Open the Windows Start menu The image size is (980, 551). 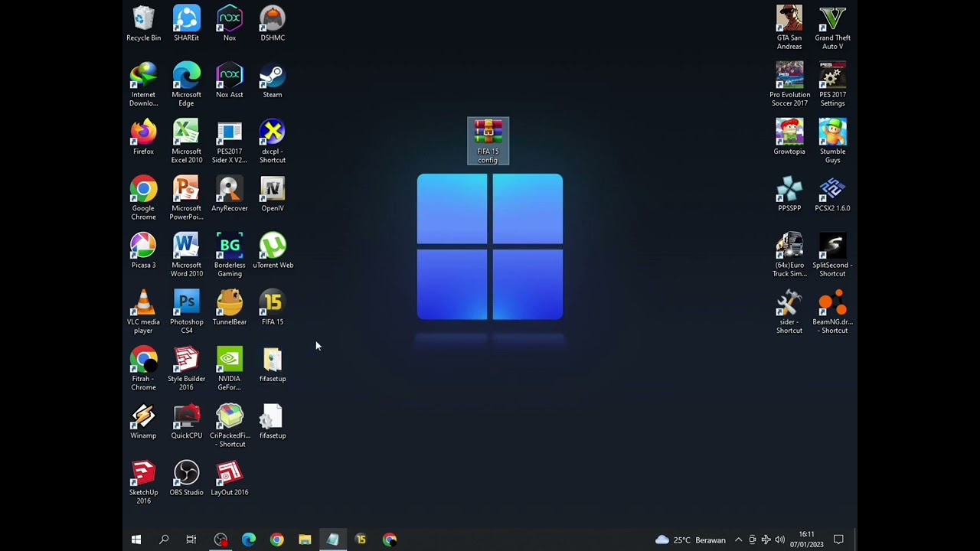point(136,540)
